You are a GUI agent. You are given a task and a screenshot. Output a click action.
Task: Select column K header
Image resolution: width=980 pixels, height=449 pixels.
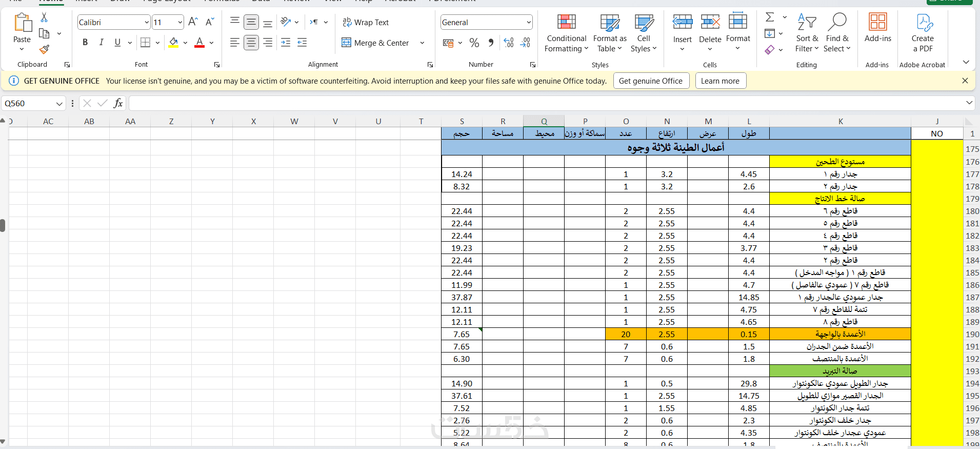coord(841,121)
